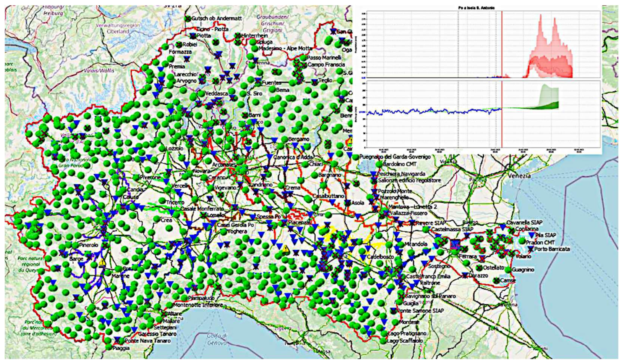Select the Gutsch ob Andermatt station marker
This screenshot has height=364, width=622.
pos(188,19)
